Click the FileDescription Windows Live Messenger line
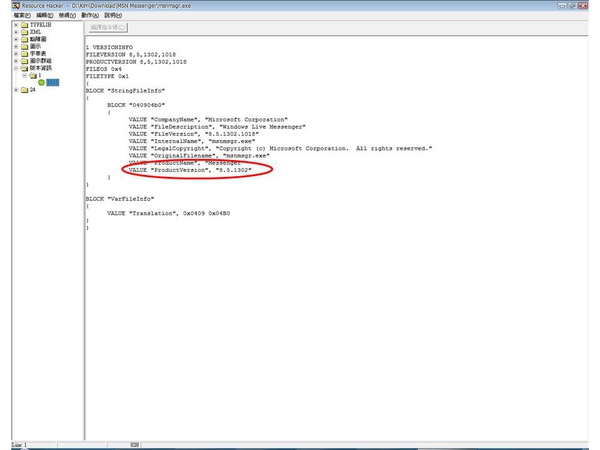This screenshot has height=450, width=600. point(217,127)
